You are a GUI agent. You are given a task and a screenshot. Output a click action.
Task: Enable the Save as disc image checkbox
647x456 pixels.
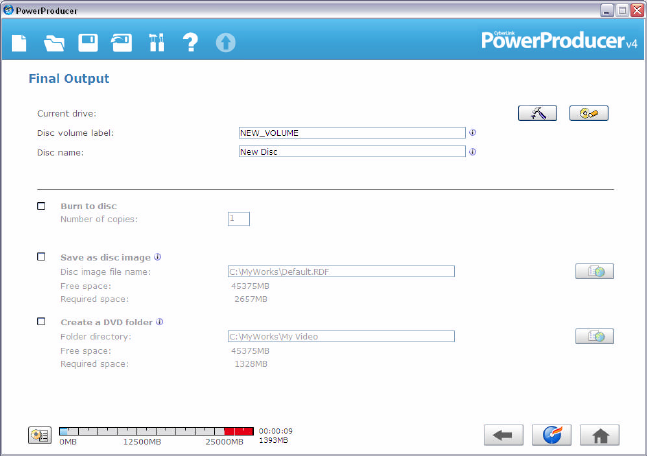[41, 257]
